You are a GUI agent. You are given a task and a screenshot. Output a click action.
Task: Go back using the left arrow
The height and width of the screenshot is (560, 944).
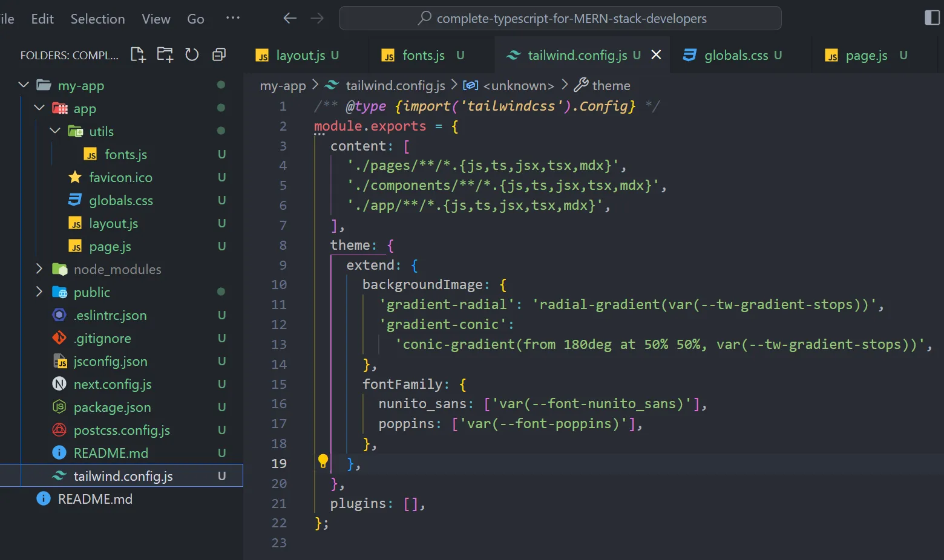pyautogui.click(x=290, y=18)
